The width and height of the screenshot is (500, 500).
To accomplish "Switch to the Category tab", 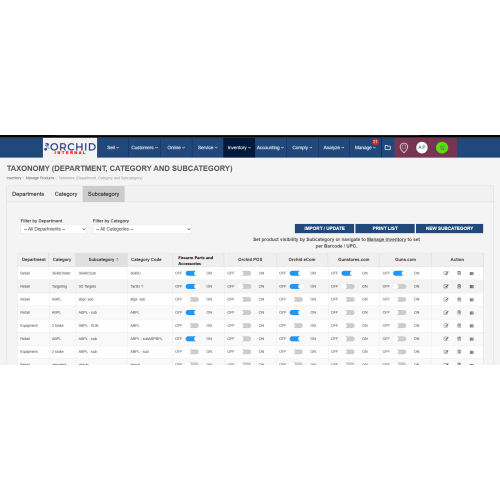I will (66, 194).
